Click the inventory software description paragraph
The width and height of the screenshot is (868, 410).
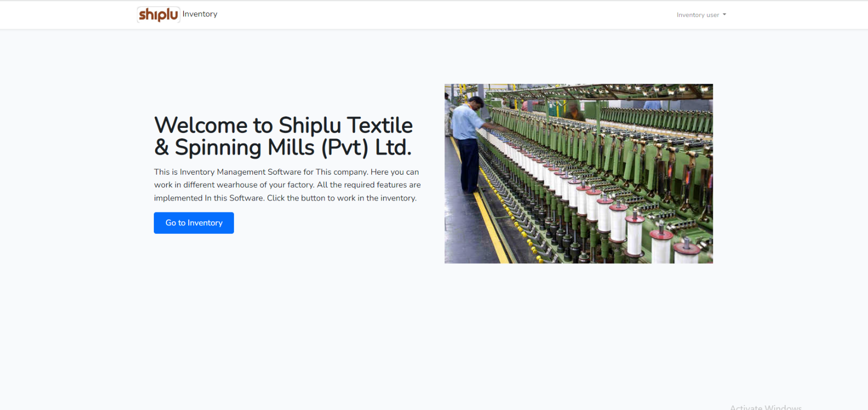click(287, 185)
